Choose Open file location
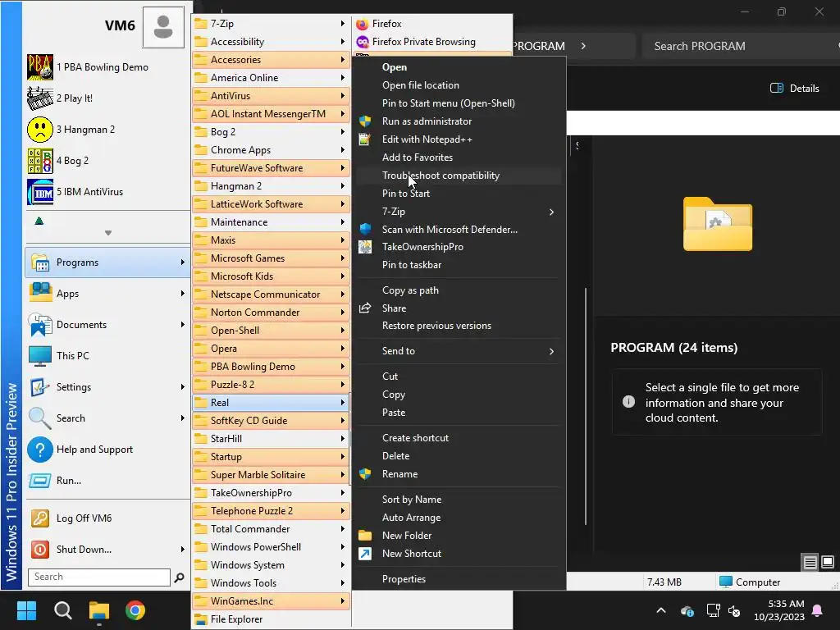 pyautogui.click(x=459, y=85)
